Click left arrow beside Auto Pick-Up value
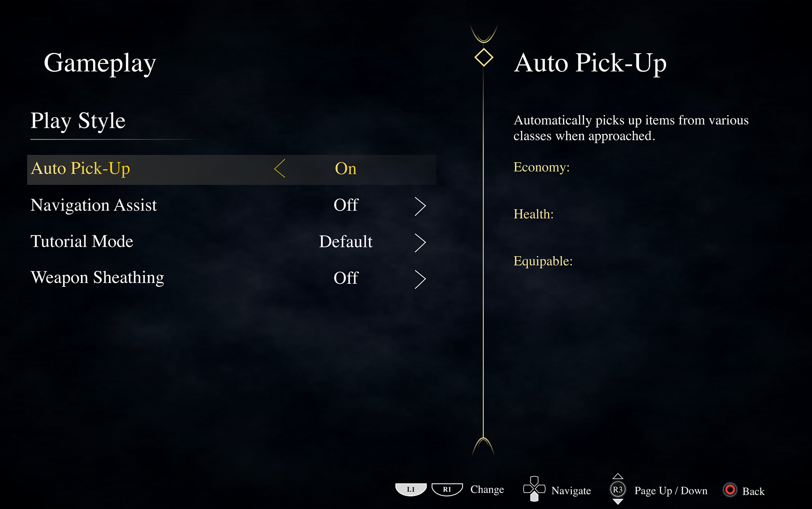 click(x=280, y=168)
